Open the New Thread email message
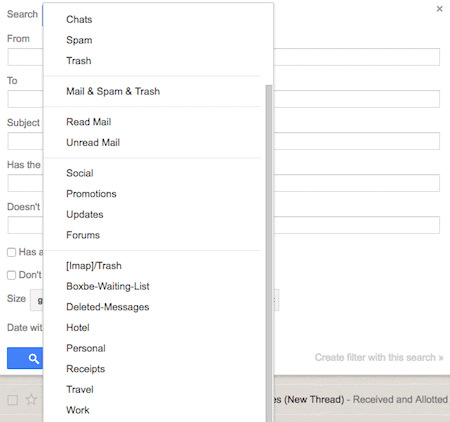This screenshot has height=422, width=450. point(361,399)
